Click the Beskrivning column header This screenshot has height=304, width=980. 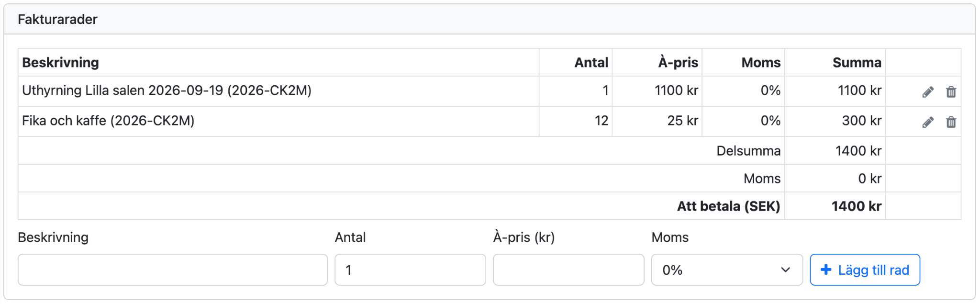[x=61, y=62]
